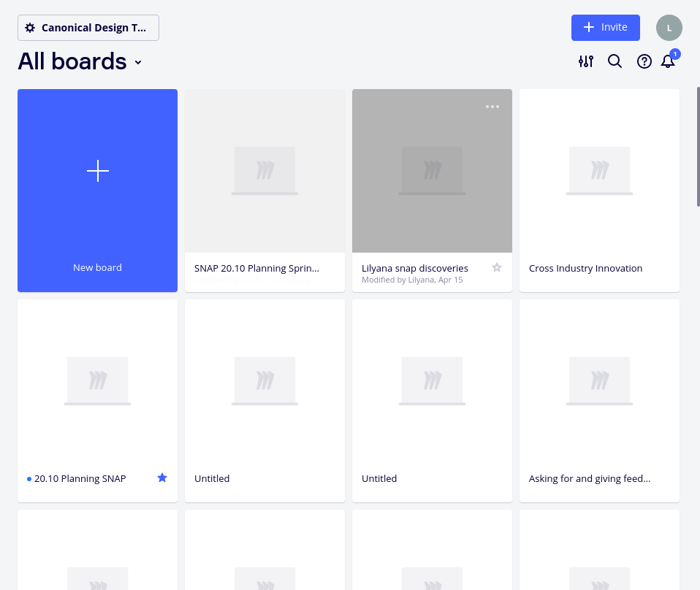The width and height of the screenshot is (700, 590).
Task: Click the plus icon on New board tile
Action: [98, 171]
